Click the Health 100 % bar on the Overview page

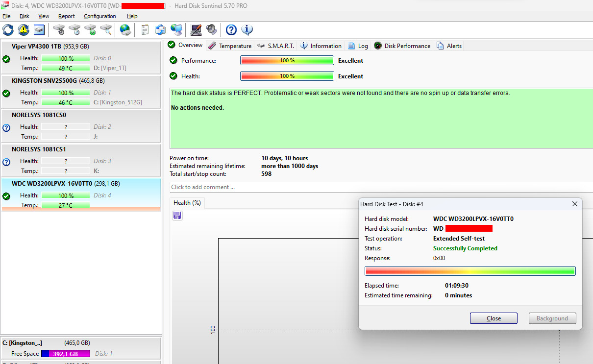(287, 76)
